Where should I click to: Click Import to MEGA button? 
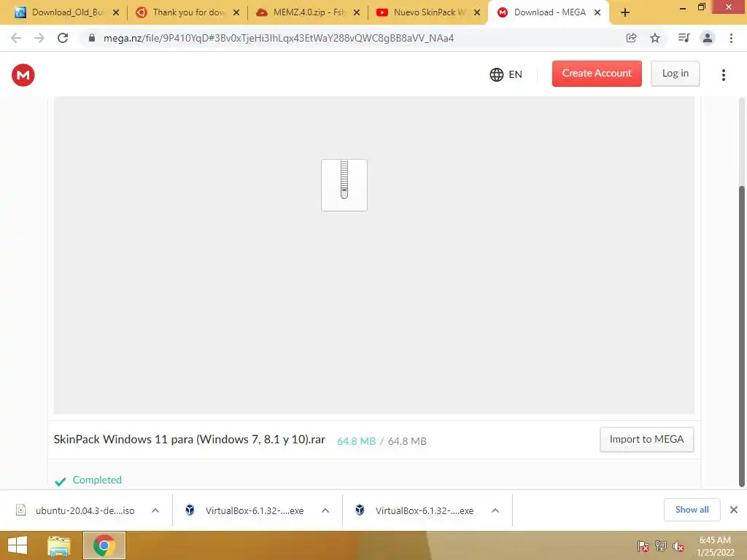click(646, 439)
